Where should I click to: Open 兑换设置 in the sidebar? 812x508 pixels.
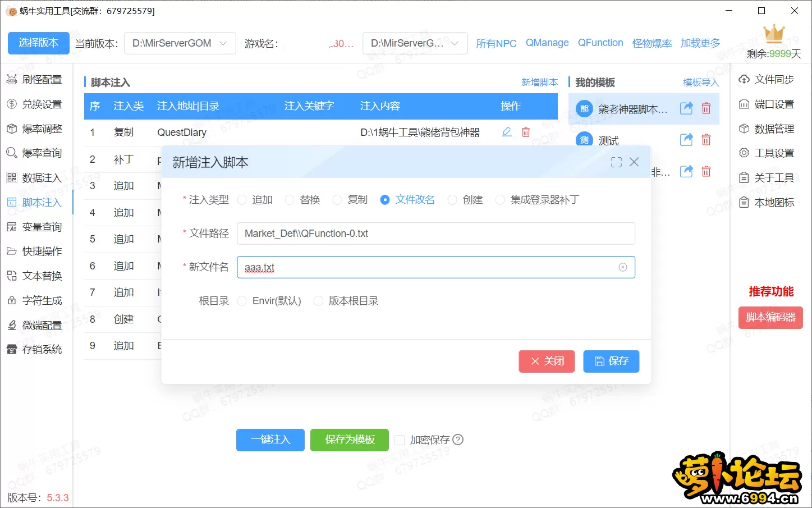coord(35,104)
